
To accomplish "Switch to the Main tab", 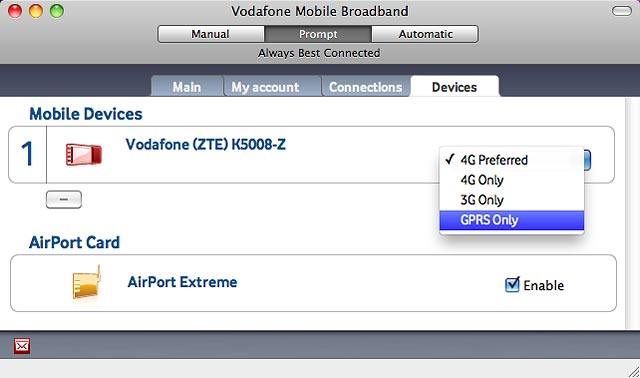I will click(187, 87).
